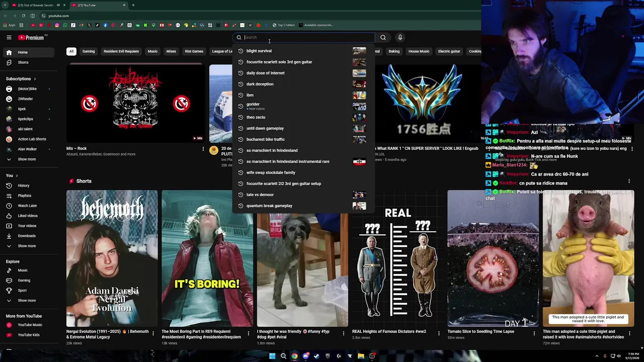Open the Facebook bookmark icon
The width and height of the screenshot is (644, 362).
[x=105, y=25]
